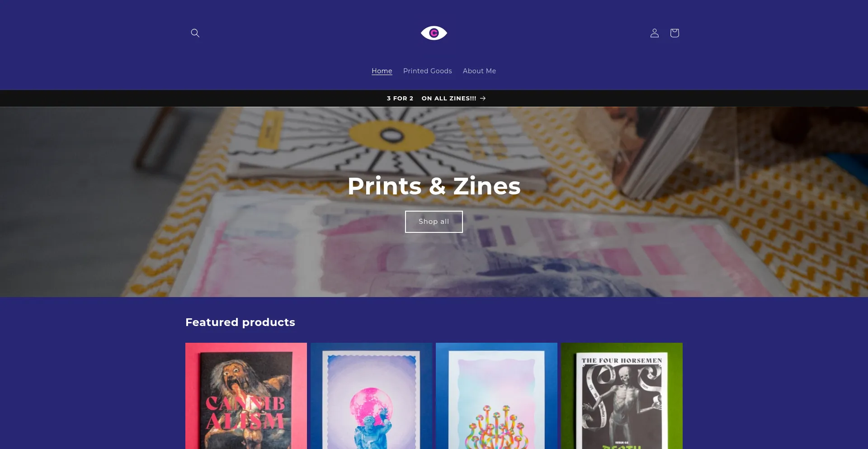Open the Cannibalism zine product thumbnail
868x449 pixels.
[246, 396]
